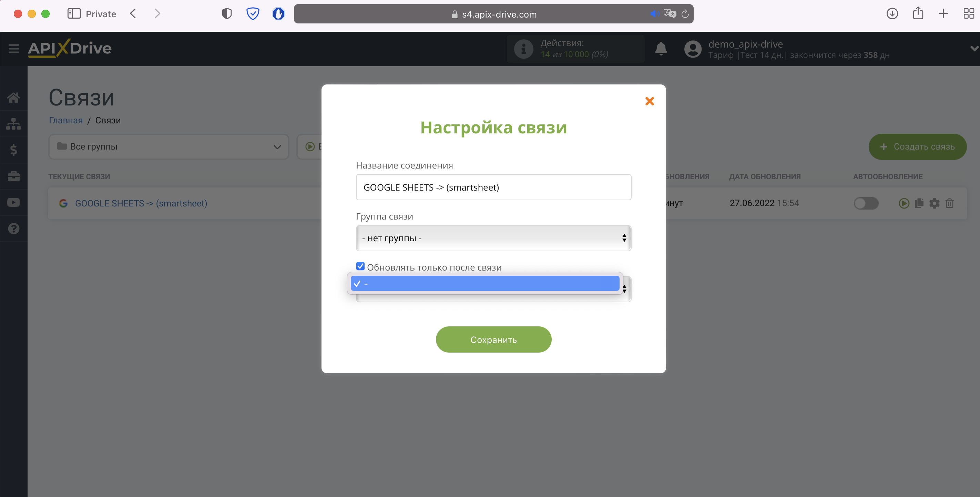
Task: Reload the page
Action: click(x=685, y=14)
